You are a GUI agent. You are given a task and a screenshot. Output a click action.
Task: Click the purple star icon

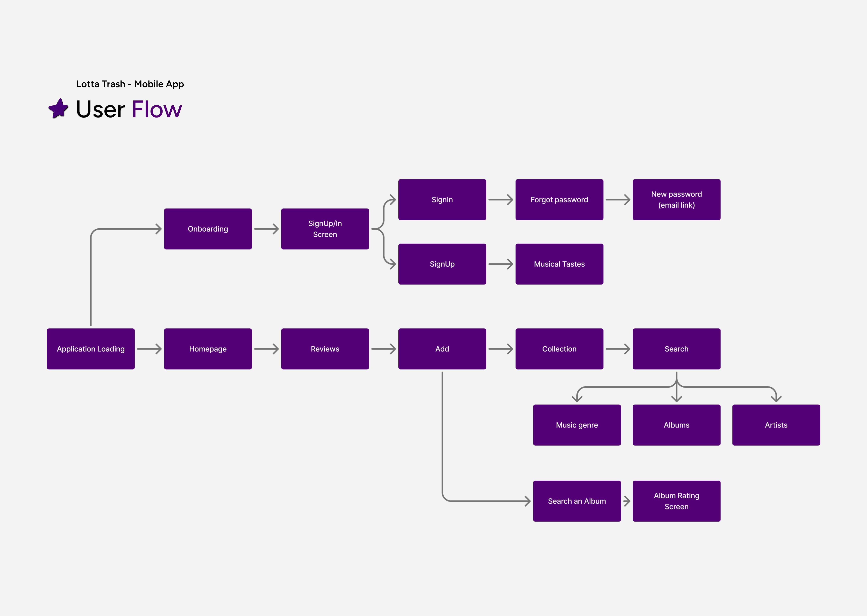click(58, 109)
